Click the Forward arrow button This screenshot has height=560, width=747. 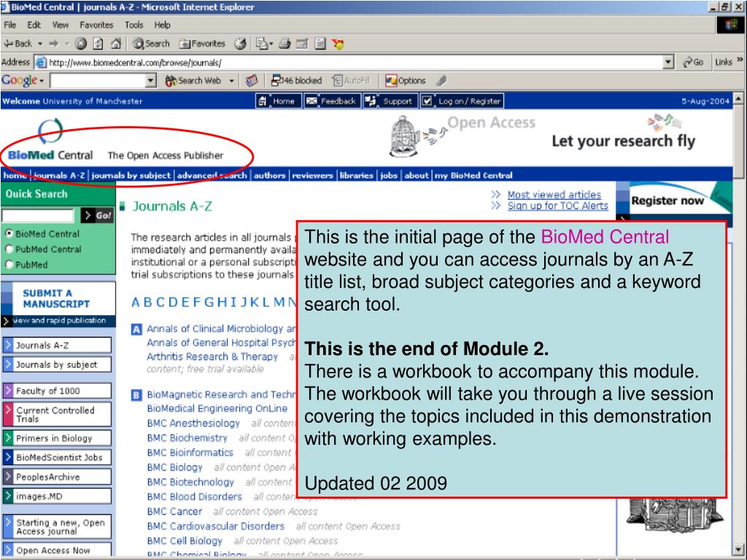[x=53, y=44]
